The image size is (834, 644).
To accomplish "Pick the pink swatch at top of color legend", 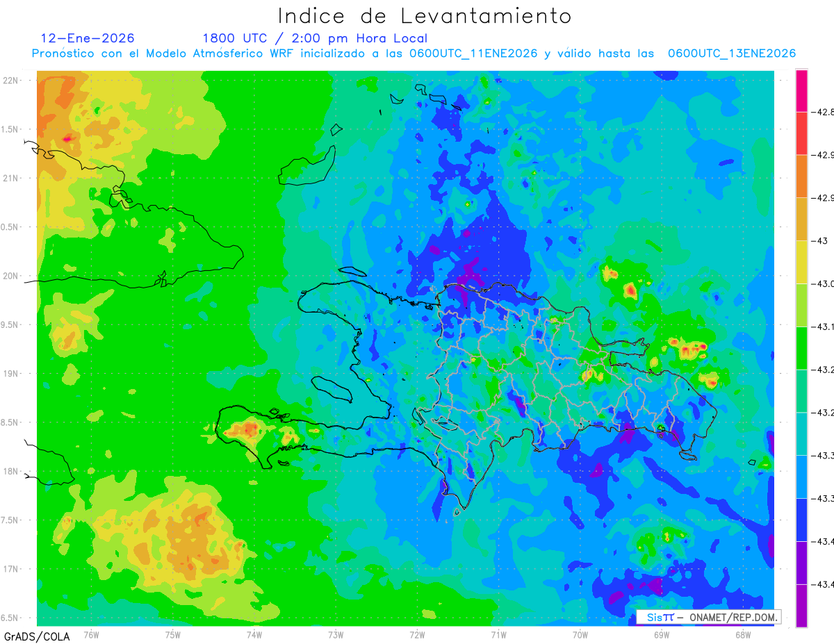I will pos(801,90).
